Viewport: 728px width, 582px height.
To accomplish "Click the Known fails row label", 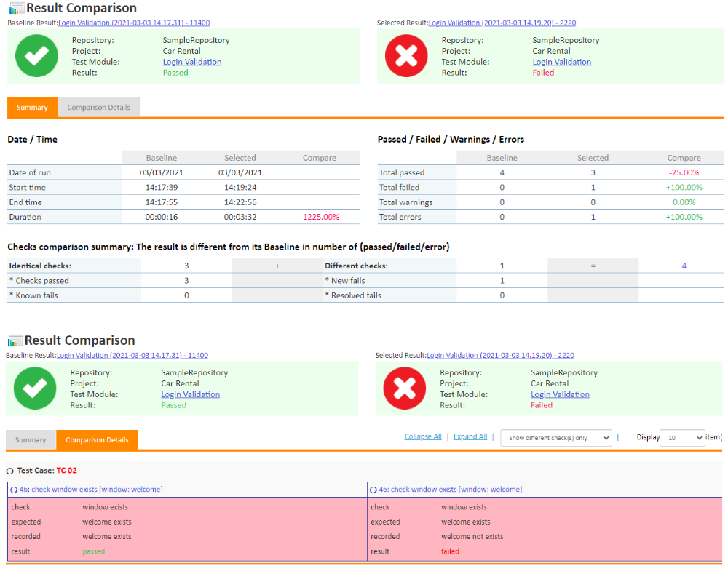I will 33,295.
